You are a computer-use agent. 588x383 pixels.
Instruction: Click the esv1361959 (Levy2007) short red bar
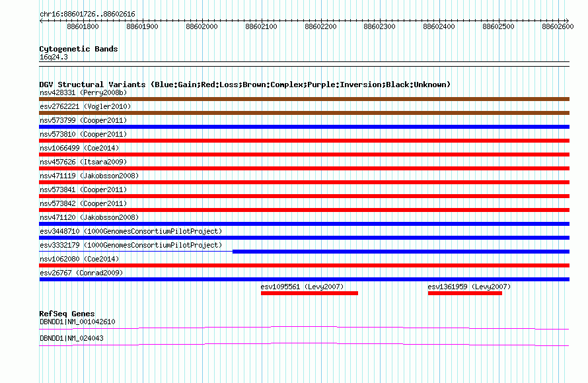pos(465,293)
